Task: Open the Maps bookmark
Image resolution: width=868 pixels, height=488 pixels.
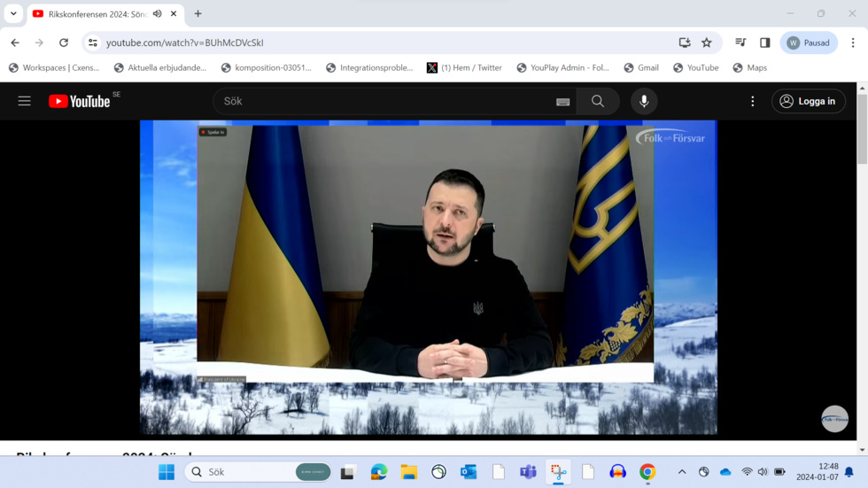Action: 750,67
